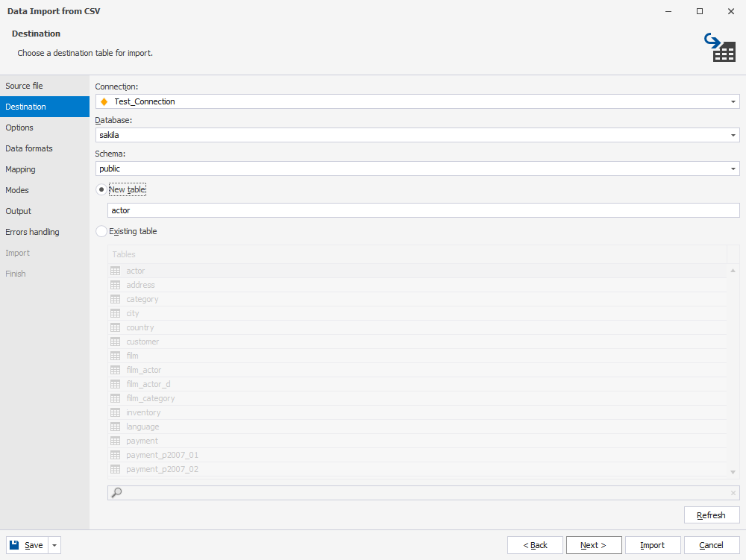Switch to the Output step
The width and height of the screenshot is (746, 560).
(45, 211)
